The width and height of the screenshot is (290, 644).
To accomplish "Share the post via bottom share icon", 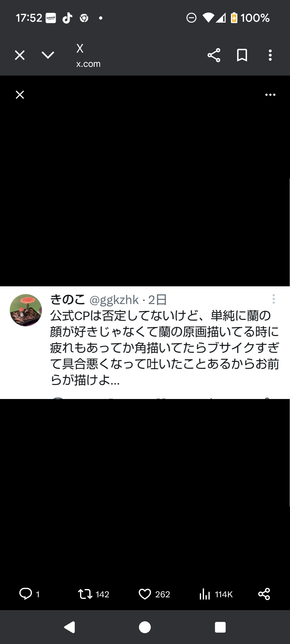I will tap(264, 594).
